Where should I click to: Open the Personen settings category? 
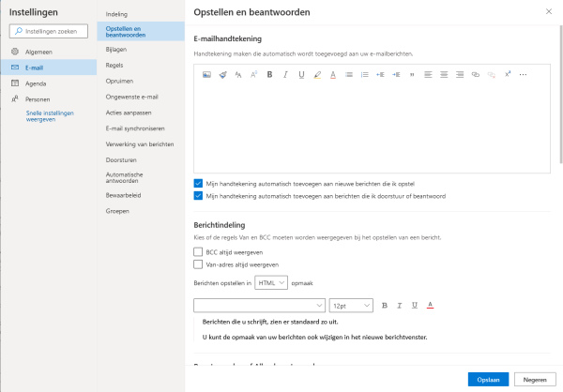(x=49, y=99)
